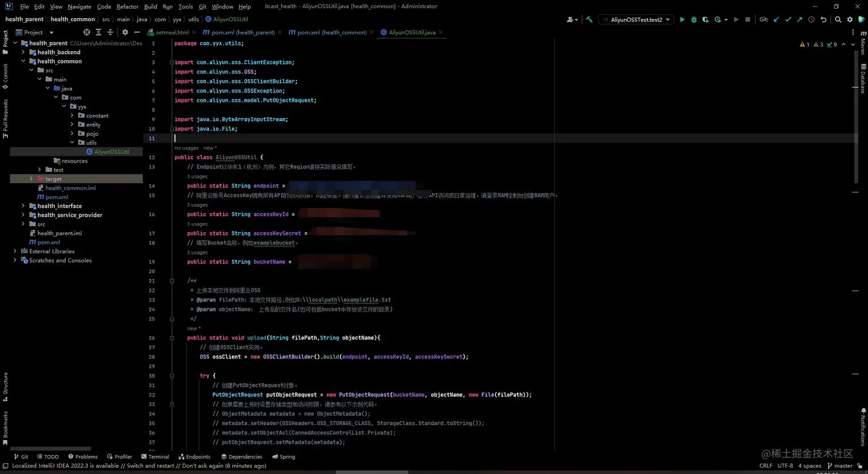Click the UTF-8 encoding indicator
868x474 pixels.
[x=785, y=466]
